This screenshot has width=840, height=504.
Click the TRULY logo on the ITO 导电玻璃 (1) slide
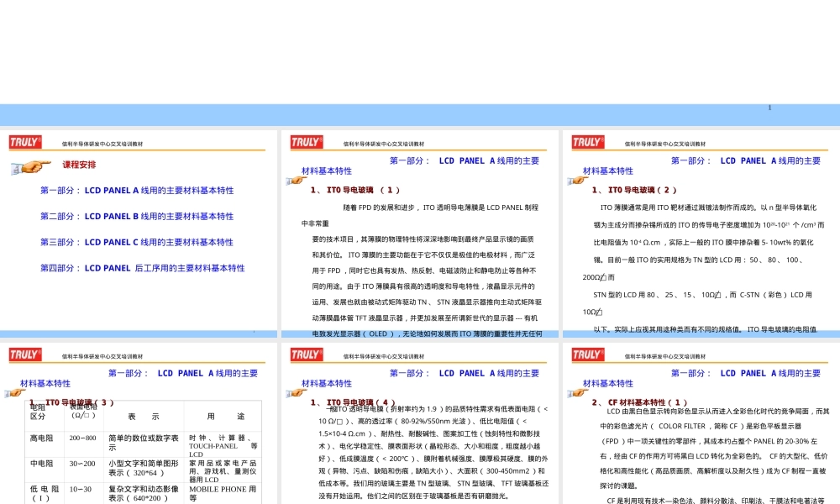pos(307,142)
